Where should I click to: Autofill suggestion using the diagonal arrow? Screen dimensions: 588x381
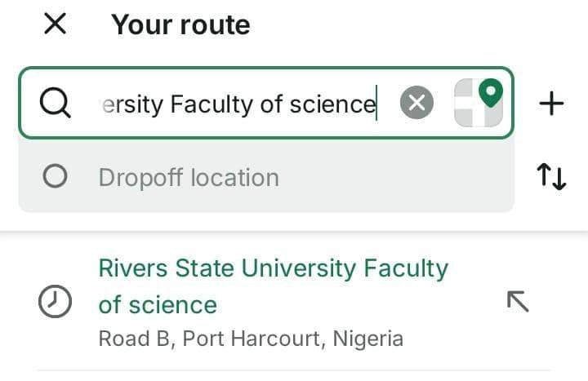(x=518, y=301)
